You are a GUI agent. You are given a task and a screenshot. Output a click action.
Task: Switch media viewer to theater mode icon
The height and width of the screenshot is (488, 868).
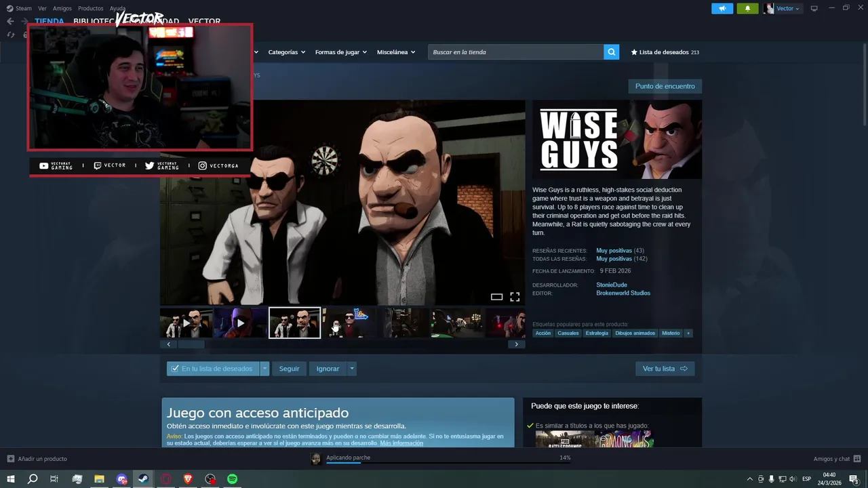[496, 297]
